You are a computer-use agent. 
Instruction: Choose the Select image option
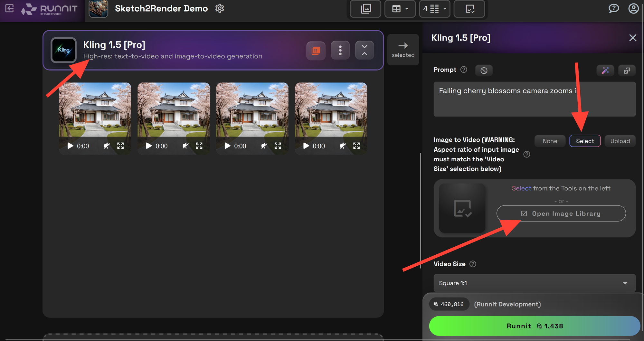click(585, 141)
